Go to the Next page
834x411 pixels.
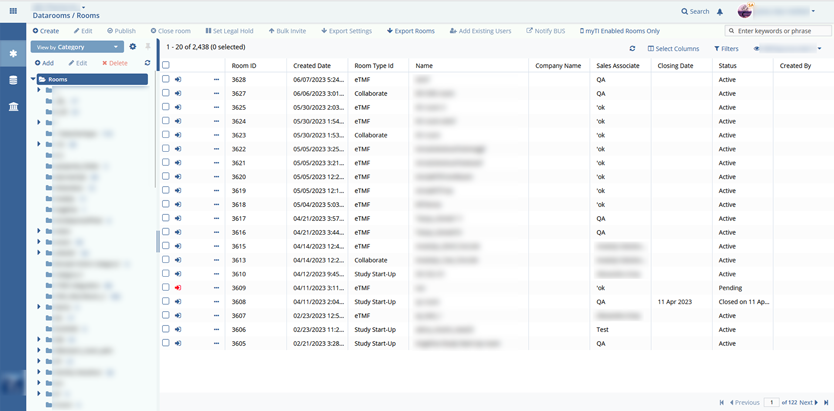click(x=808, y=402)
